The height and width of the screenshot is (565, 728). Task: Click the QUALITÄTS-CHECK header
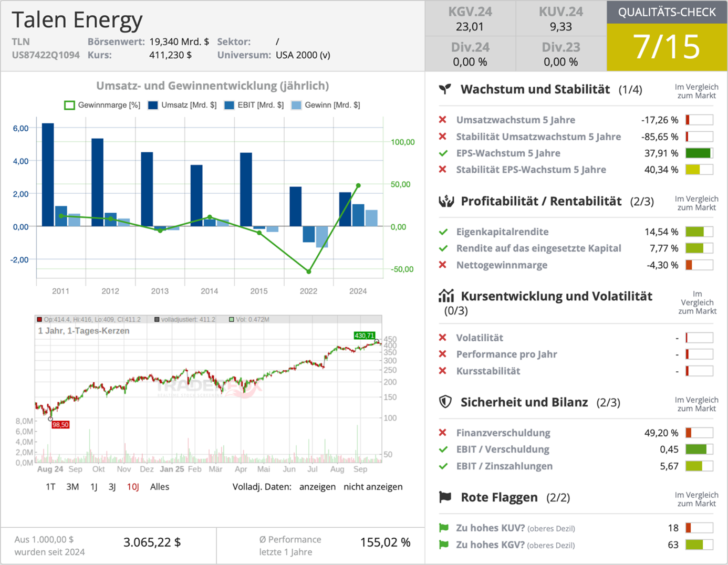coord(667,12)
